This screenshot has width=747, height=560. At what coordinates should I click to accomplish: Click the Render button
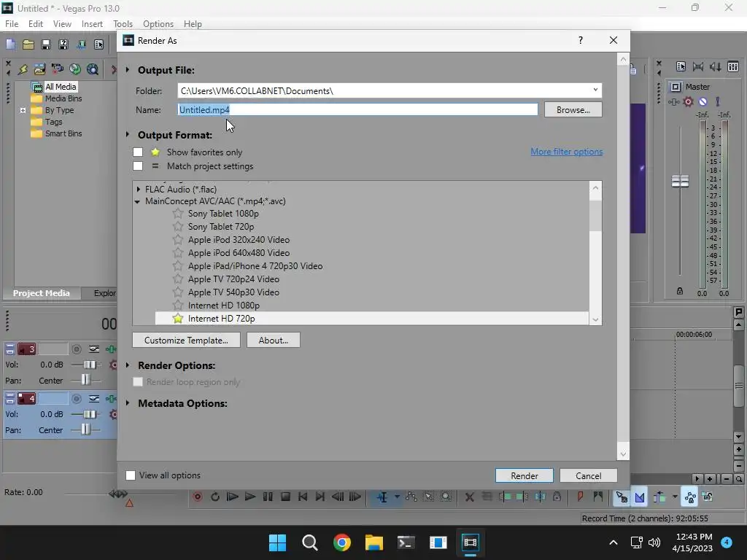point(524,475)
